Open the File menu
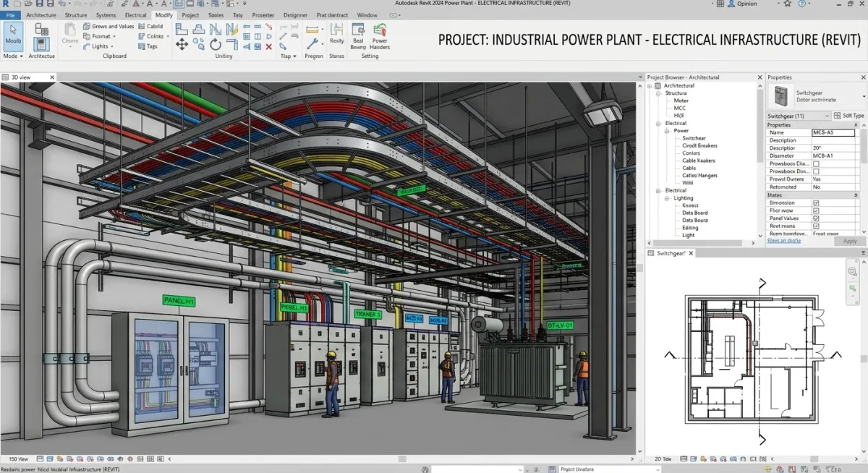This screenshot has width=868, height=473. (x=11, y=14)
